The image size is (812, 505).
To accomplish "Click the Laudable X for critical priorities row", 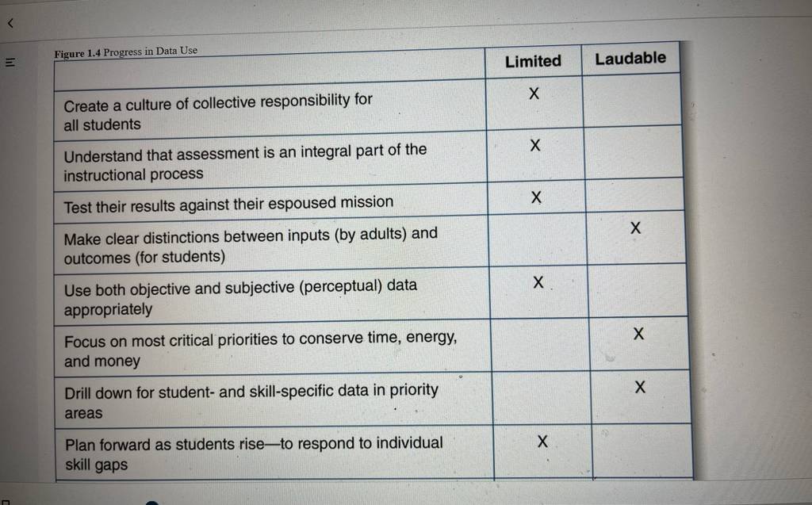I will [x=638, y=334].
